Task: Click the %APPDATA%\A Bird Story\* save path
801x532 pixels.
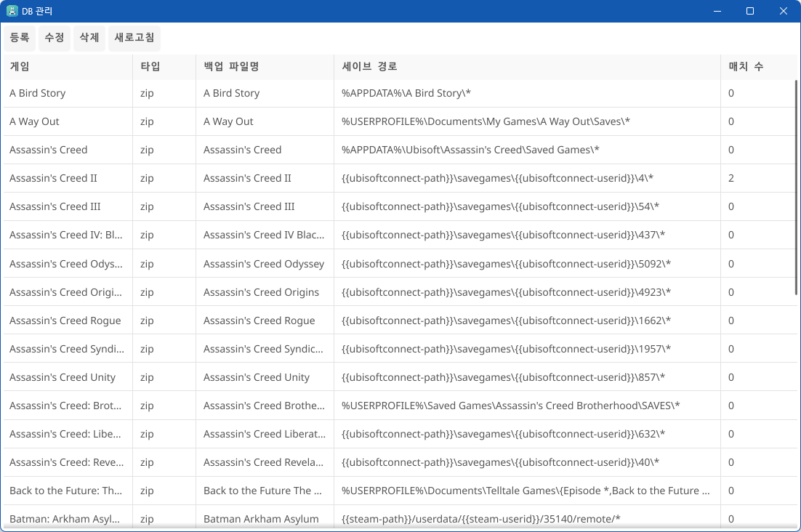Action: 406,93
